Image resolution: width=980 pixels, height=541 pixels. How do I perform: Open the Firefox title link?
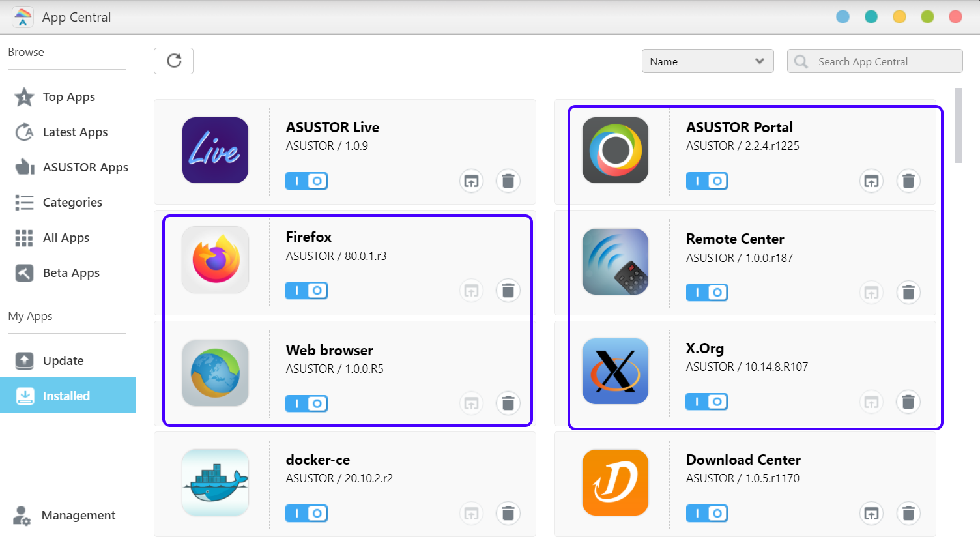[x=309, y=237]
